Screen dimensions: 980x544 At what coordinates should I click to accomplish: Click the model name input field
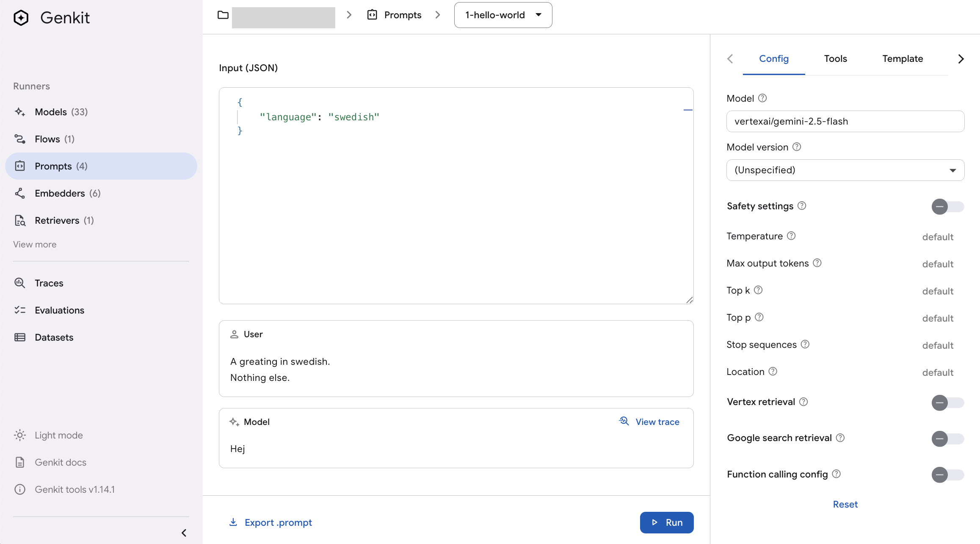click(845, 121)
